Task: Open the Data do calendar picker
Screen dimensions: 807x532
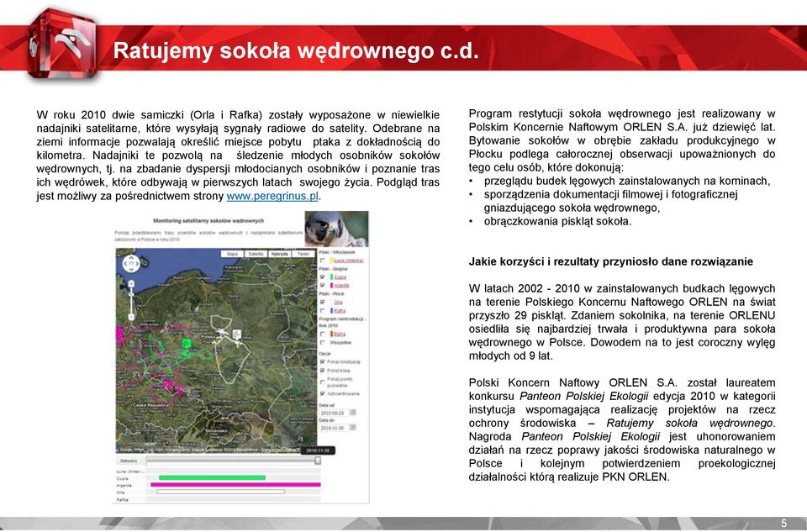Action: coord(352,428)
